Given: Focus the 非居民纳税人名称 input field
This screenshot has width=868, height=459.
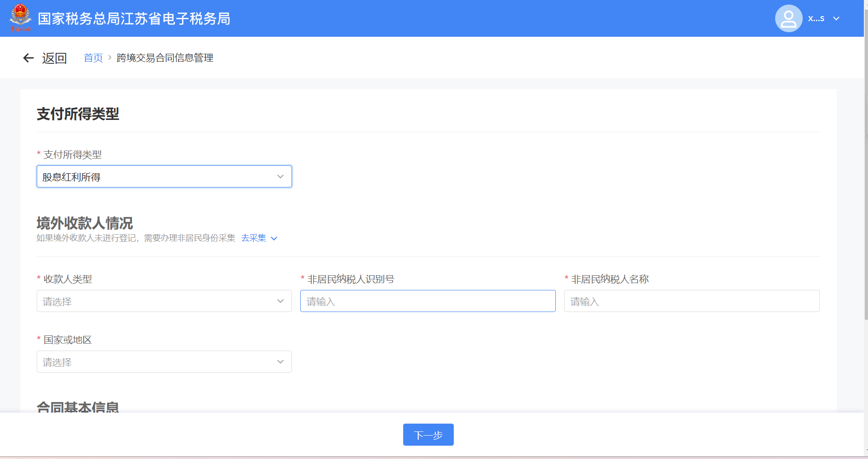Looking at the screenshot, I should 691,301.
